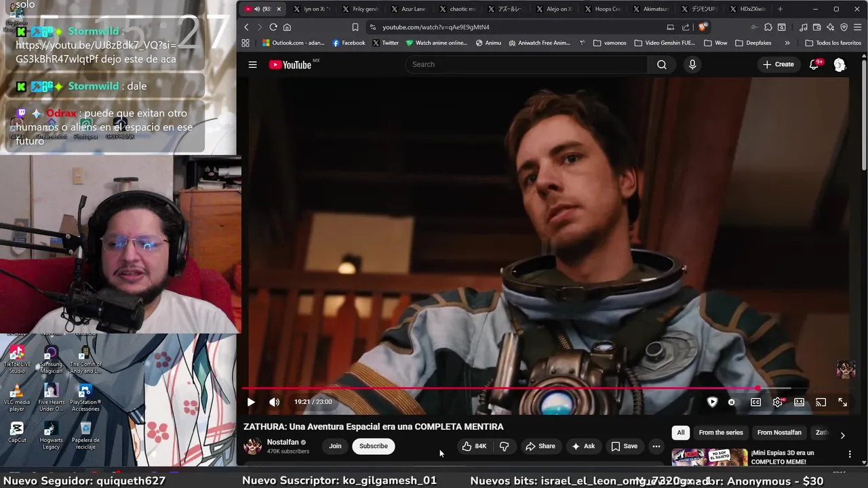Subscribe to the Nostalfan channel

click(x=374, y=446)
